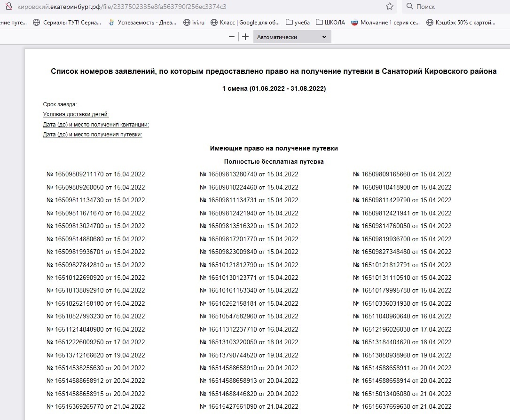
Task: Click the bookmark star icon in address bar
Action: point(389,7)
